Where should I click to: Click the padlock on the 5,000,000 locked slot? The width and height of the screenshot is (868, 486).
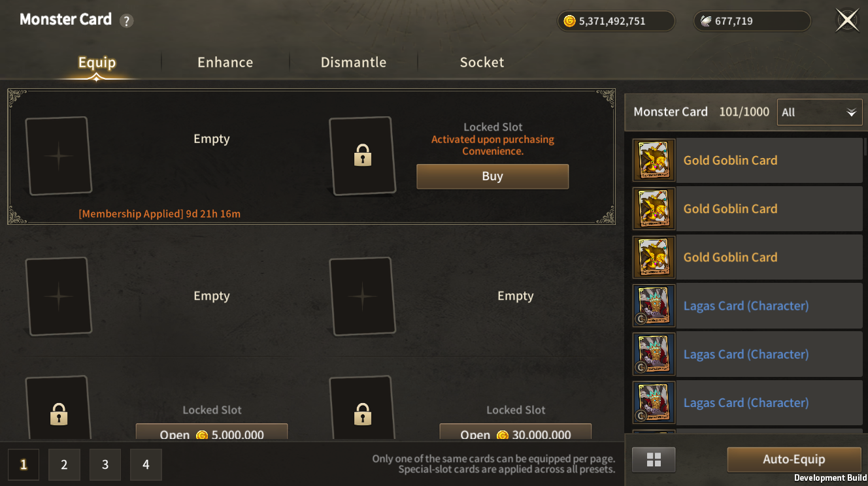[x=58, y=413]
